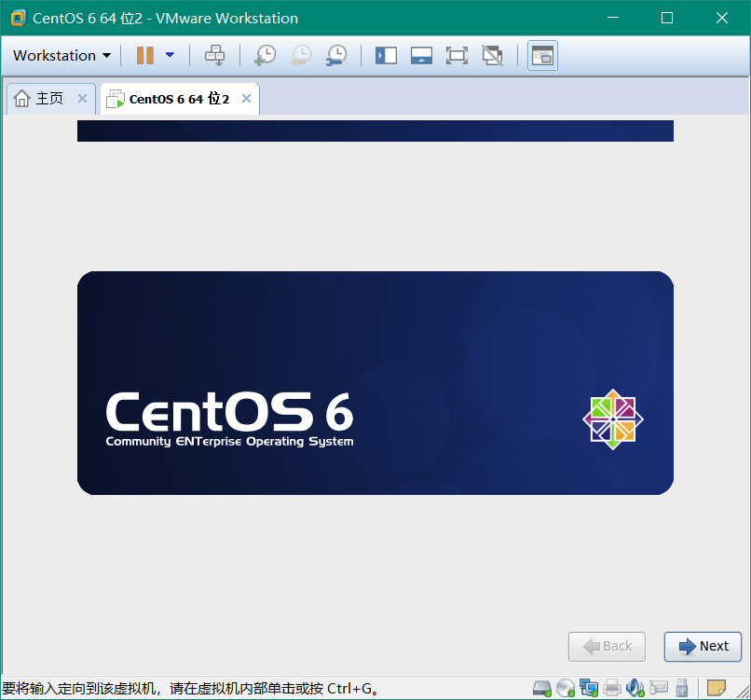
Task: Enter full screen mode
Action: pyautogui.click(x=457, y=56)
